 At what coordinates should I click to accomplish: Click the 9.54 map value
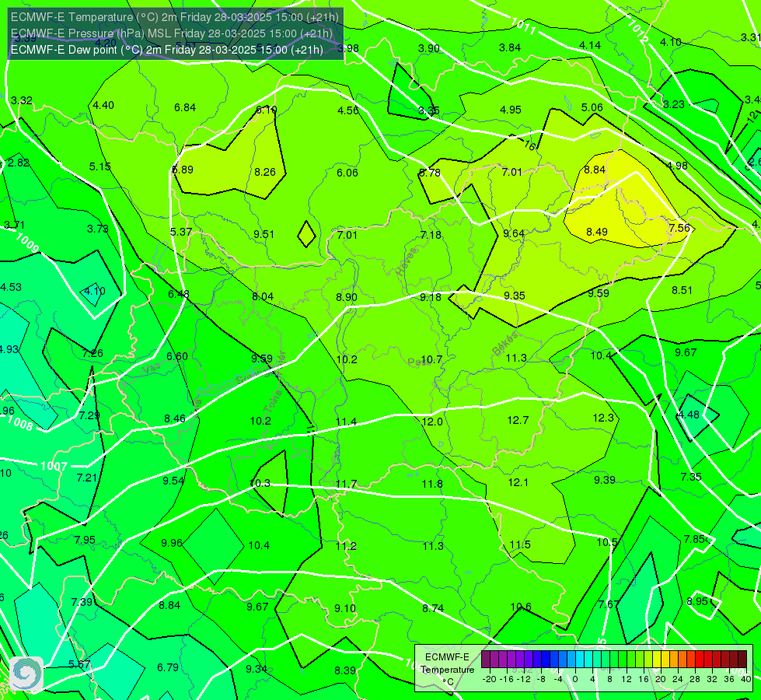[x=173, y=481]
